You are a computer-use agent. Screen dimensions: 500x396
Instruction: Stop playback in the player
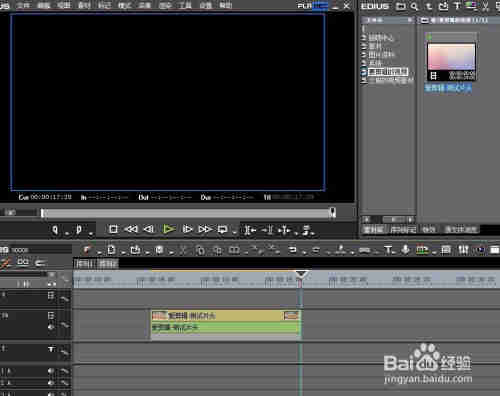point(113,229)
